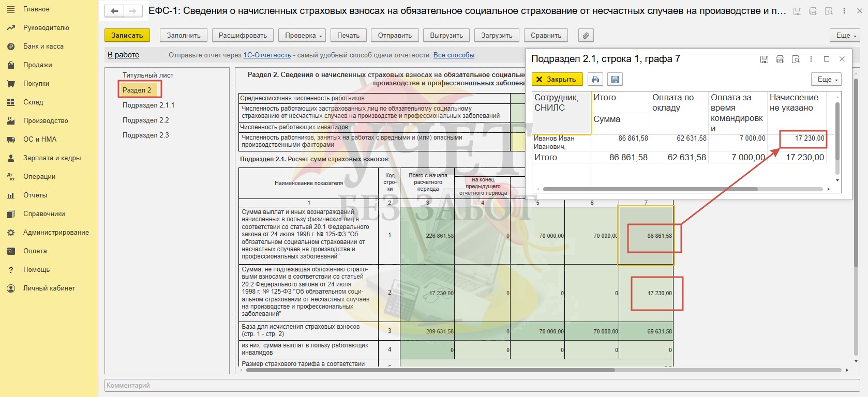
Task: Select cell 69 631,58 in row 3
Action: point(646,331)
